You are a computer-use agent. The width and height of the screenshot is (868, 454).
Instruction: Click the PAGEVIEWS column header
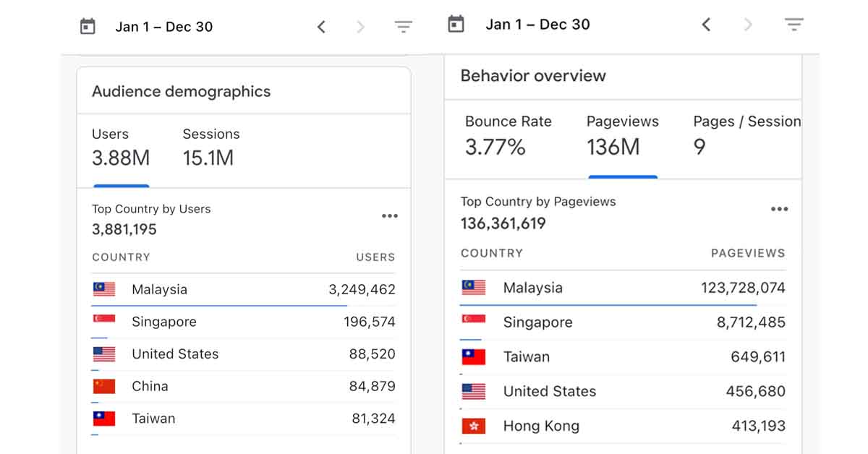747,253
